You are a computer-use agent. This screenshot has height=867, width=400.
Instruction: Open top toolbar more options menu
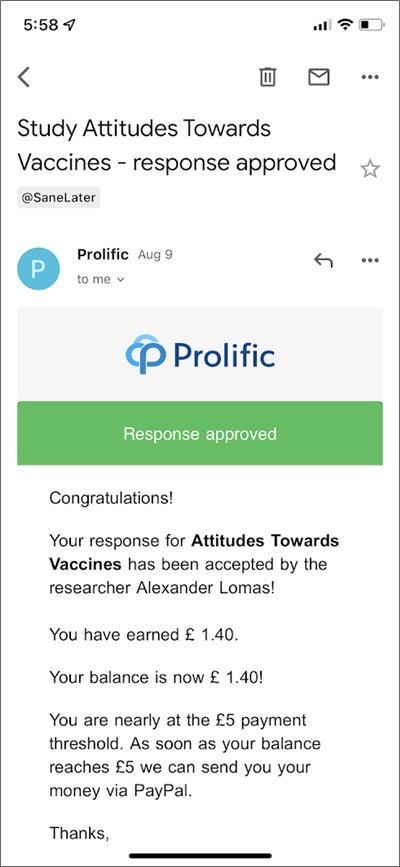tap(370, 77)
